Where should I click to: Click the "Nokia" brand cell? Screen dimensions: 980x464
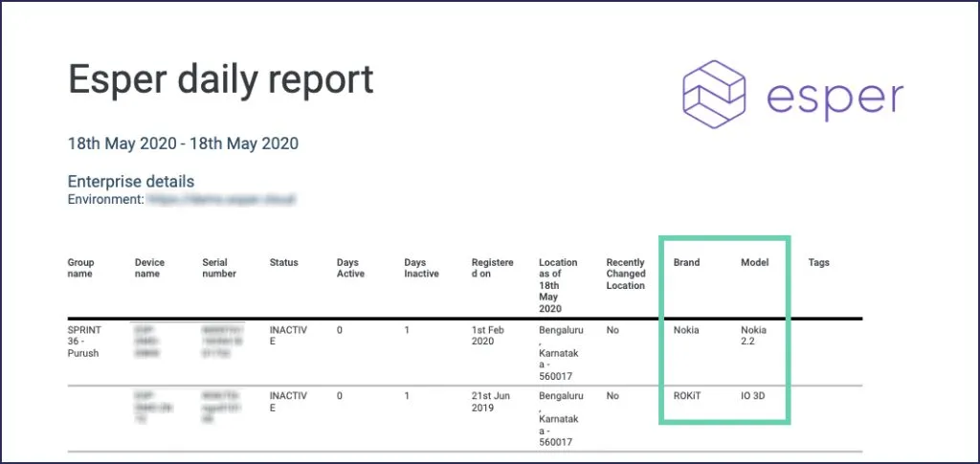[x=686, y=330]
